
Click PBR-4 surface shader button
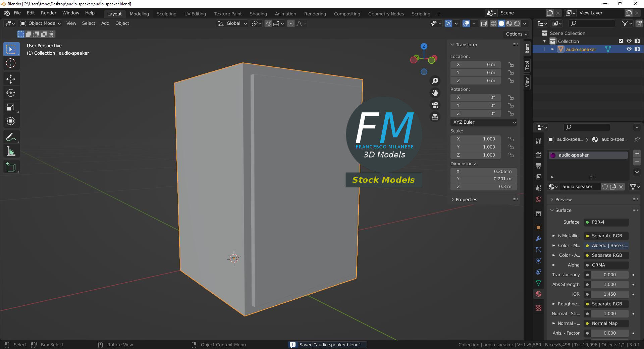tap(606, 222)
